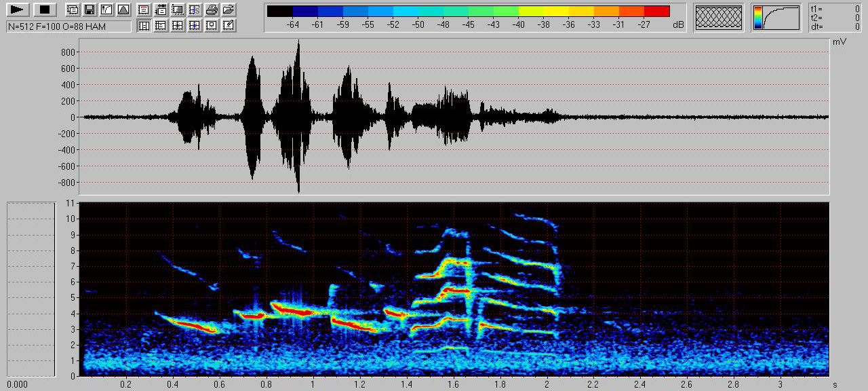Click the curve graph icon next to Save
The width and height of the screenshot is (868, 391).
106,10
